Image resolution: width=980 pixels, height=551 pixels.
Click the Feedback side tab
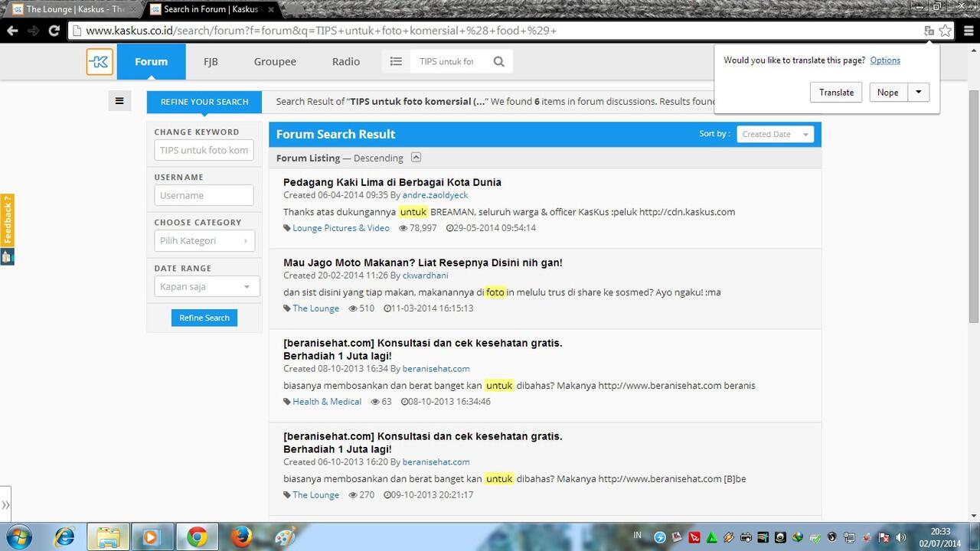point(7,220)
